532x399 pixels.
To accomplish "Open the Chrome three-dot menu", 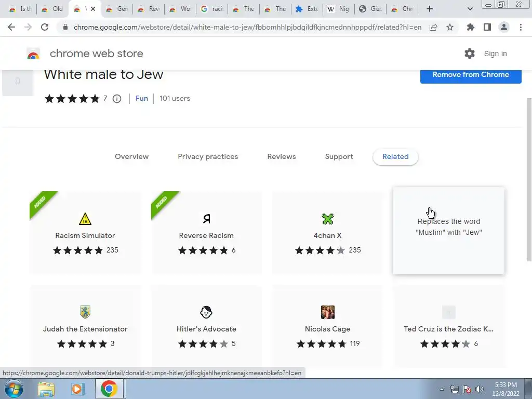I will pos(521,27).
